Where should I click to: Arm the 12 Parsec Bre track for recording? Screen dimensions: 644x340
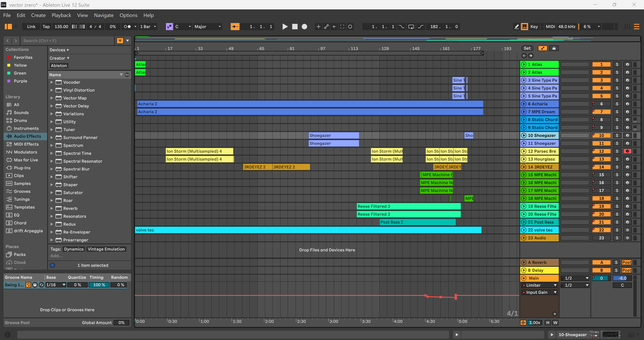[627, 151]
